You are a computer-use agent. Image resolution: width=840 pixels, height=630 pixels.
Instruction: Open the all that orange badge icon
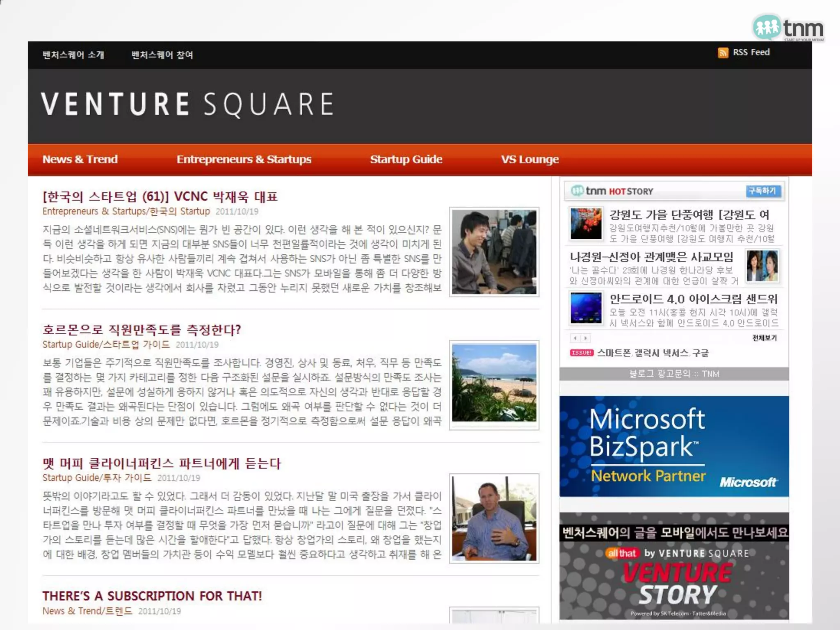(x=622, y=553)
